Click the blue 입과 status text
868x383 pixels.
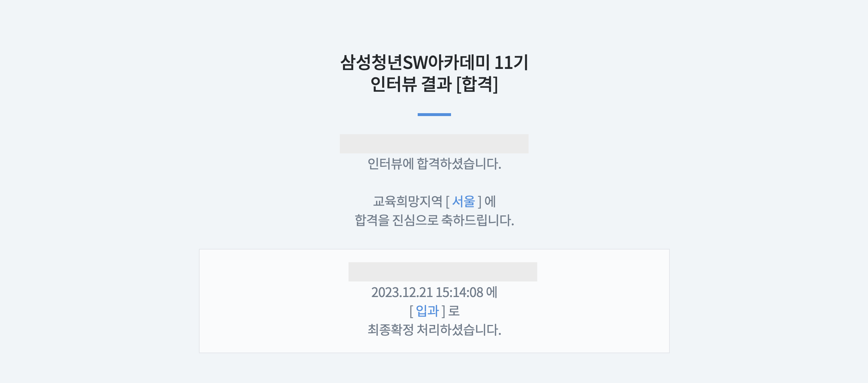[427, 311]
